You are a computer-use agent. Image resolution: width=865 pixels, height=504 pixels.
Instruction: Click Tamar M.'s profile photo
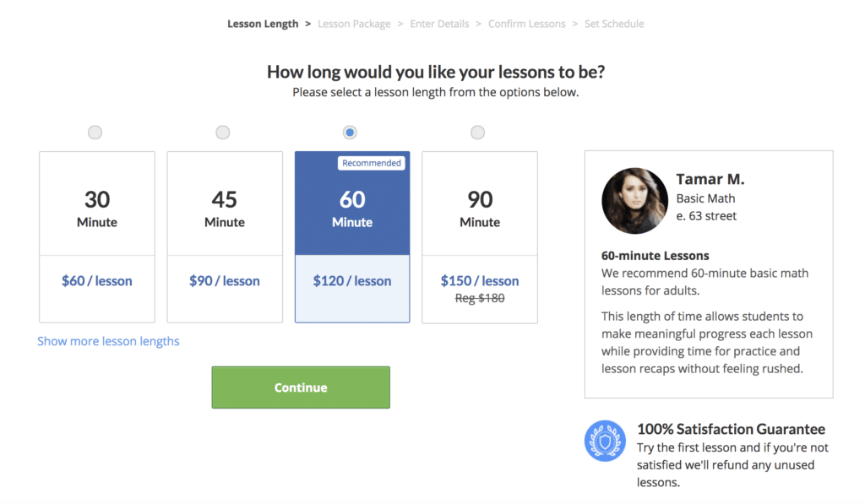click(634, 201)
